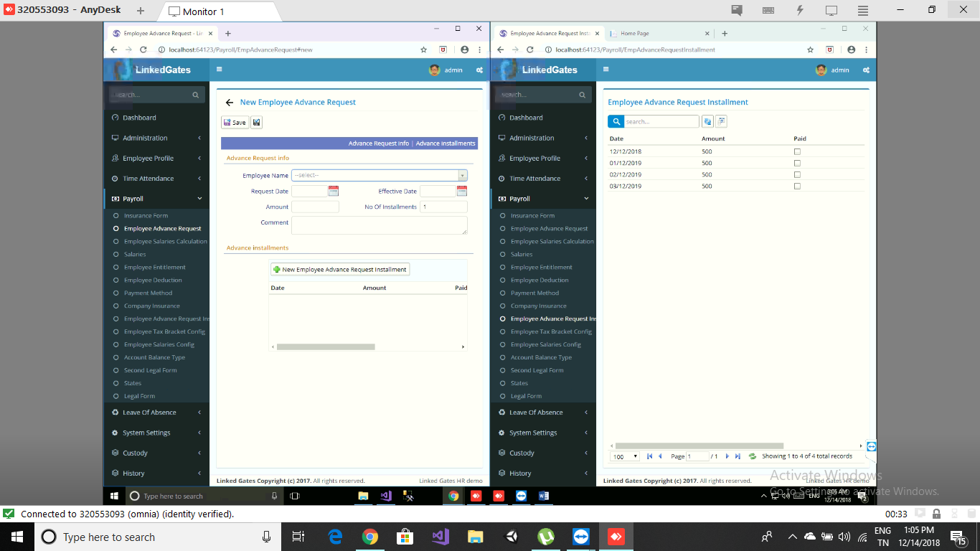Enable Paid for the 01/12/2019 installment
Viewport: 980px width, 551px height.
[x=797, y=163]
